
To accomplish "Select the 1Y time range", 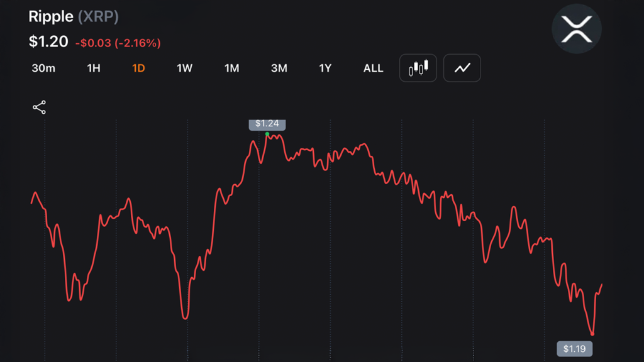I will pyautogui.click(x=325, y=68).
